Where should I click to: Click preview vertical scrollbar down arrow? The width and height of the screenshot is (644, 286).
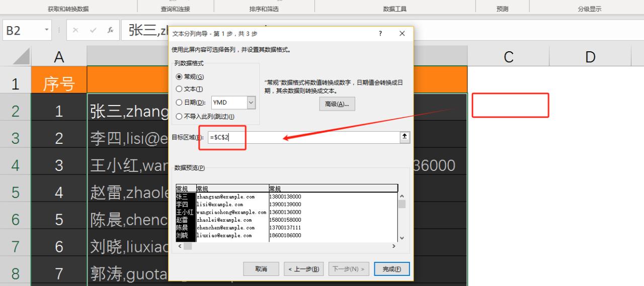401,238
